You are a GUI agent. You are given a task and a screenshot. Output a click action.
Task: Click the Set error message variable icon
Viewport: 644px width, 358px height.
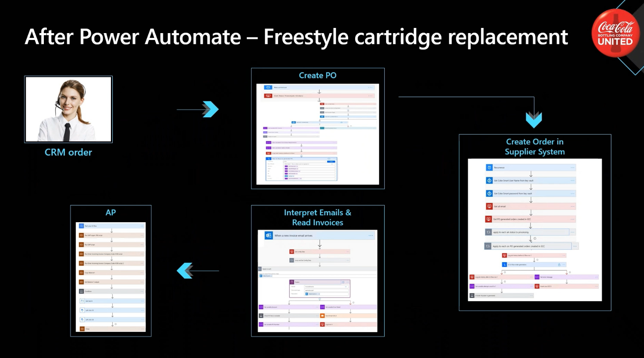537,277
